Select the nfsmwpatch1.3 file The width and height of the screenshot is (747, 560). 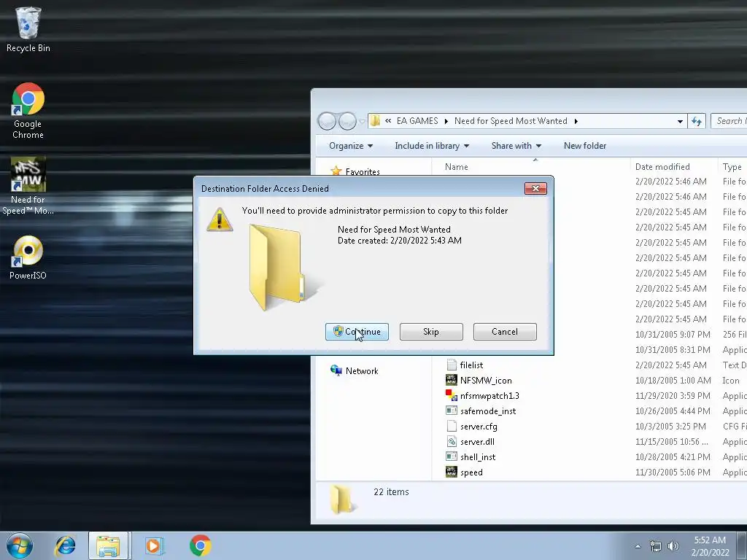[489, 396]
